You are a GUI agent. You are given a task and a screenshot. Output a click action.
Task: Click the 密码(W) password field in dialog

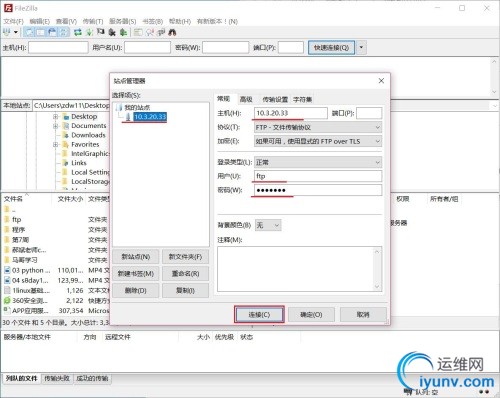pos(318,190)
